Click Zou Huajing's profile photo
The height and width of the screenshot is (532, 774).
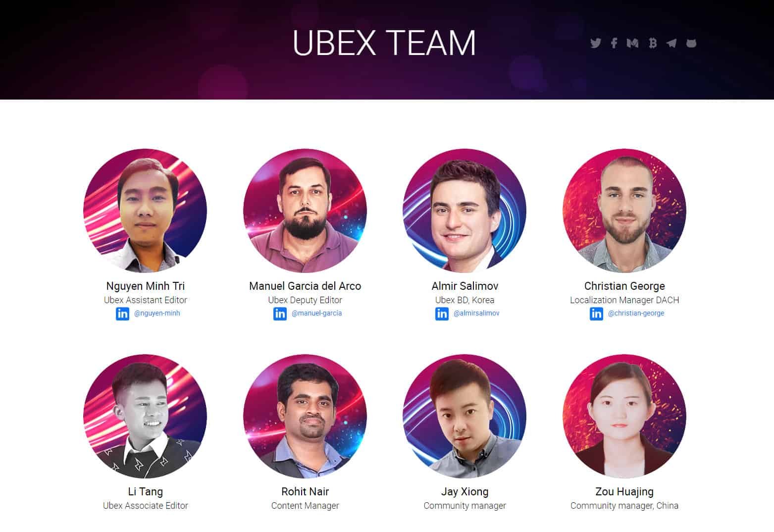pos(624,416)
